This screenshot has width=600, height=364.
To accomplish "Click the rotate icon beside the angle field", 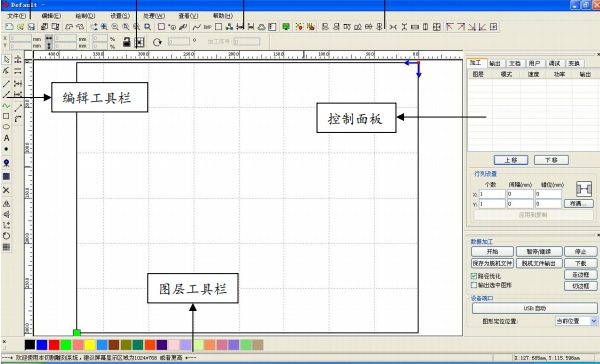I will (x=157, y=42).
